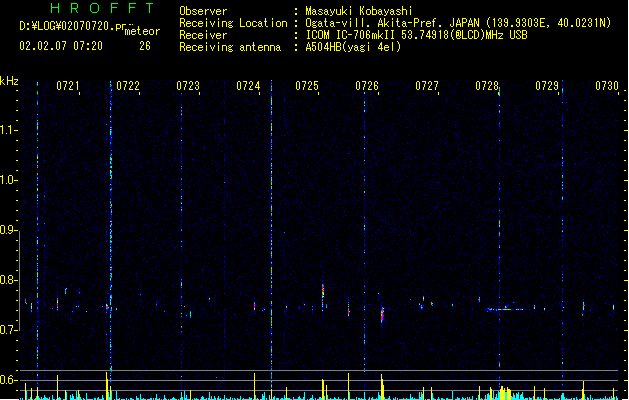Click the ICOM IC-706mkII receiver description
629x400 pixels.
(416, 35)
